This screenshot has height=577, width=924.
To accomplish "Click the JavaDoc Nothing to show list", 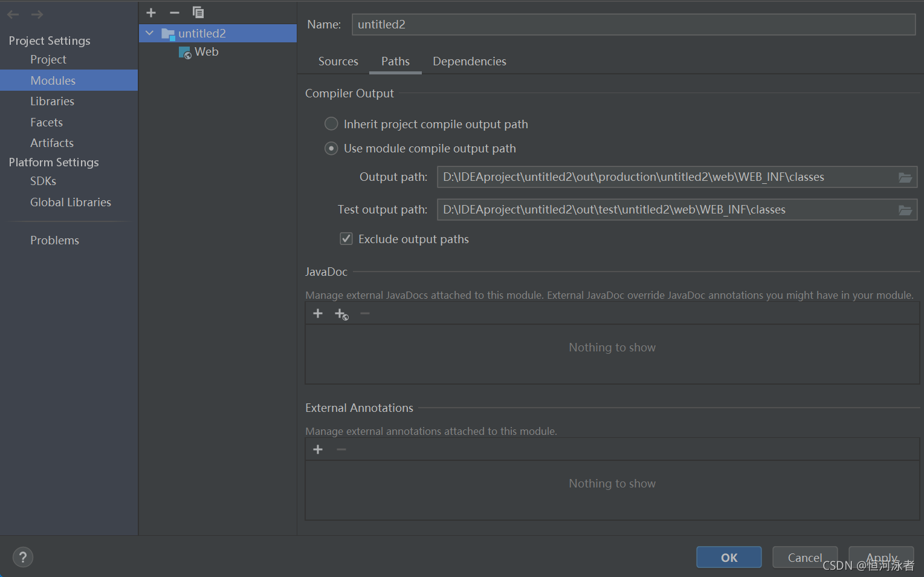I will click(612, 354).
